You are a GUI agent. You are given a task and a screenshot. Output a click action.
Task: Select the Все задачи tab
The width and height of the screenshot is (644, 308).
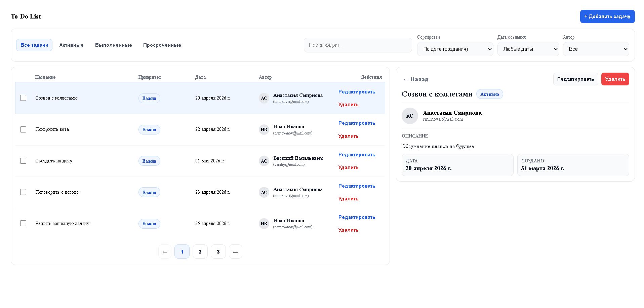34,45
